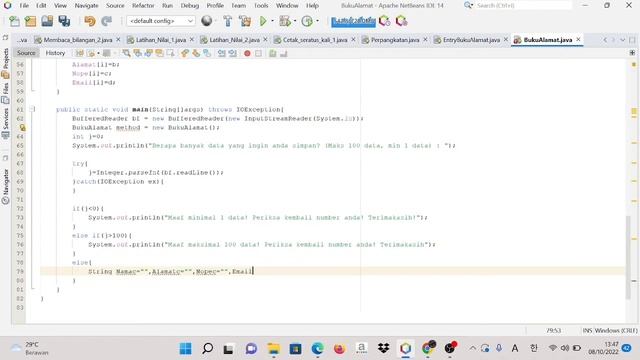Image resolution: width=640 pixels, height=360 pixels.
Task: Click the INS insert mode indicator
Action: click(587, 330)
